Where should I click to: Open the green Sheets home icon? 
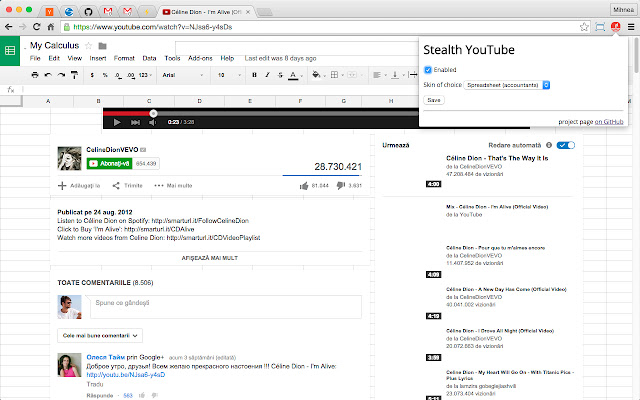[10, 51]
